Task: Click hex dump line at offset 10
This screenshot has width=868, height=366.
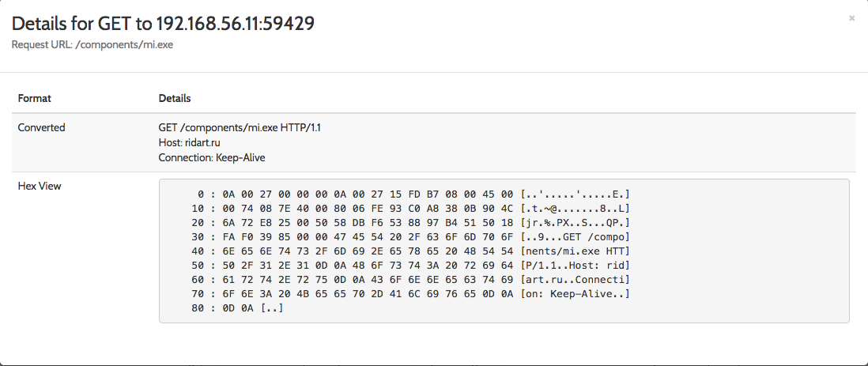Action: 411,209
